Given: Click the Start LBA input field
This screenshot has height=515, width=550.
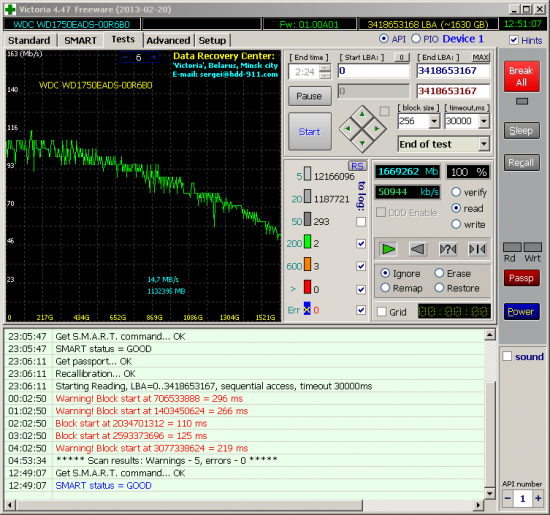Looking at the screenshot, I should click(x=374, y=71).
